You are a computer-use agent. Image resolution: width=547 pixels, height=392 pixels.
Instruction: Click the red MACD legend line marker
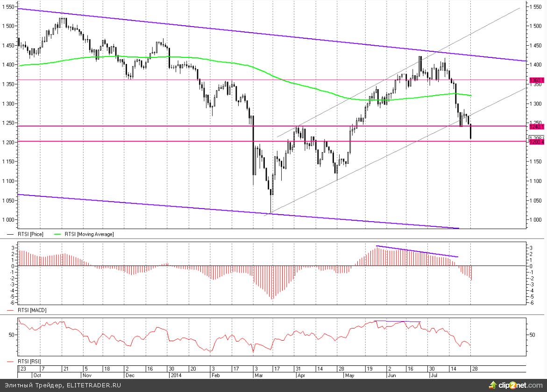(11, 310)
